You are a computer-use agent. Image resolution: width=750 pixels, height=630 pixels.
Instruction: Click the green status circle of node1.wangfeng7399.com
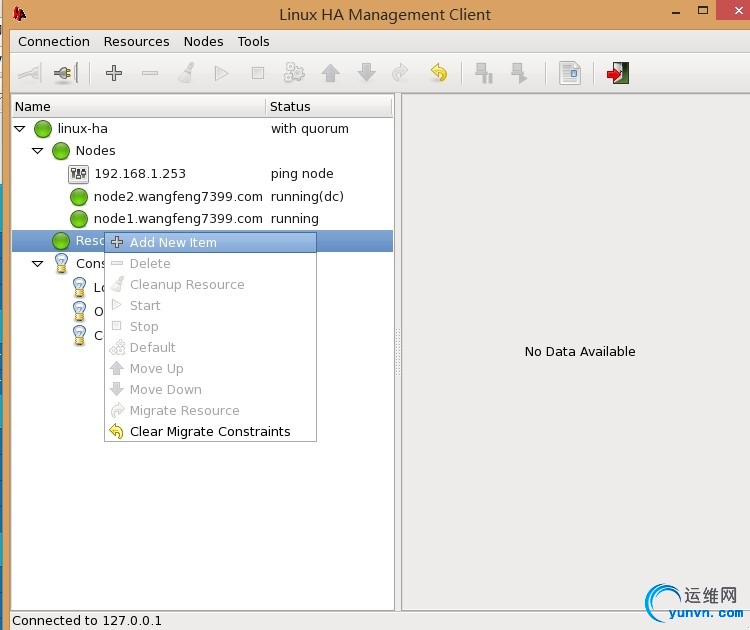click(x=79, y=219)
